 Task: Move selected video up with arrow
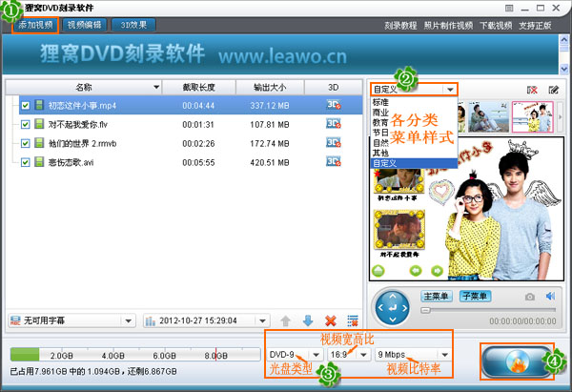(x=285, y=320)
